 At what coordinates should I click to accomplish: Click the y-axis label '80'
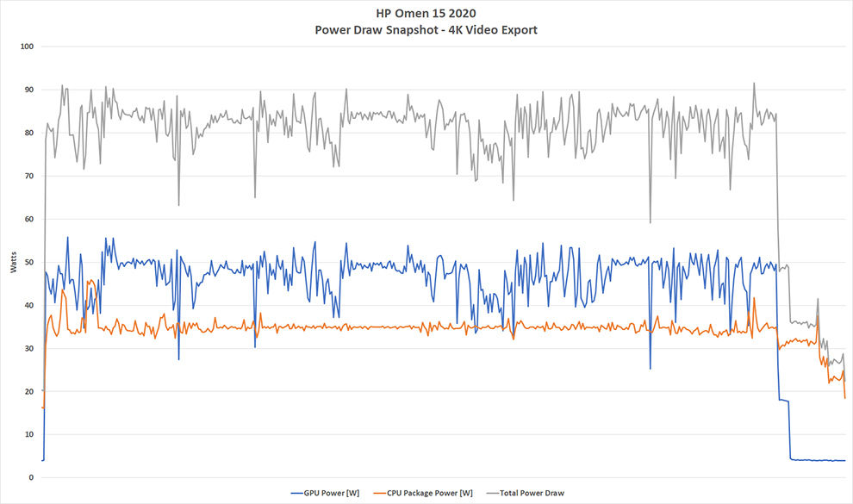point(28,133)
